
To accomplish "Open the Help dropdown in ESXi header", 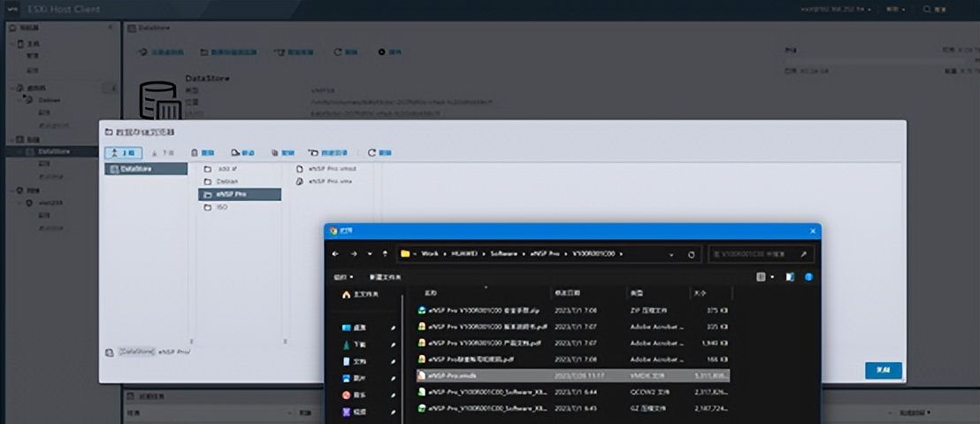I will 895,10.
